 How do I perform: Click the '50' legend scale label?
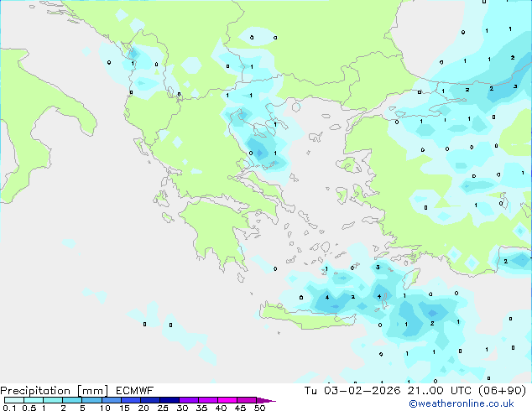[x=259, y=408]
